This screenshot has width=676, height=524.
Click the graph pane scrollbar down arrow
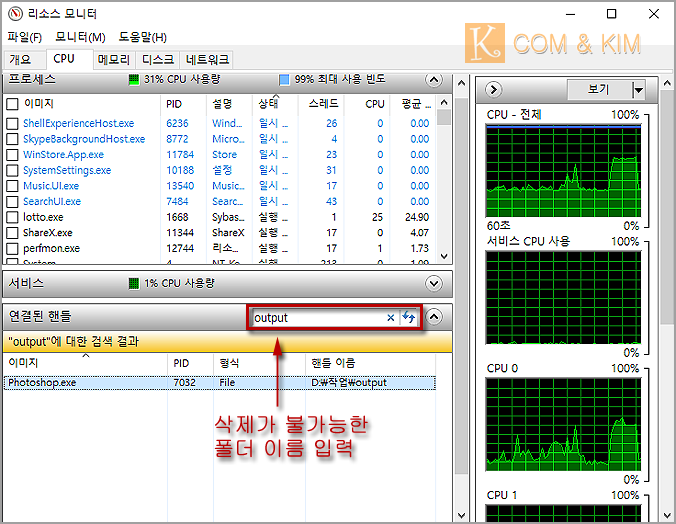coord(667,515)
